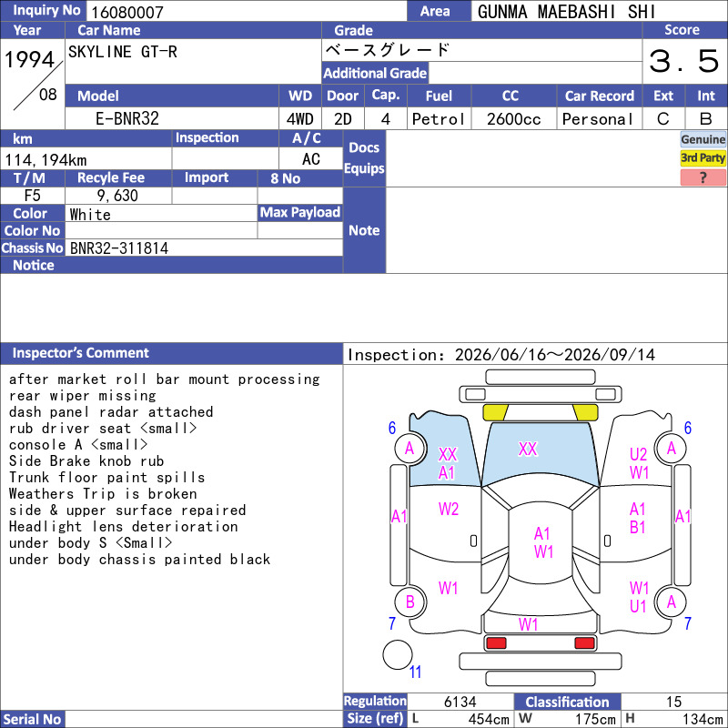Click the spare tire circle labeled 11
The width and height of the screenshot is (728, 728).
tap(398, 654)
